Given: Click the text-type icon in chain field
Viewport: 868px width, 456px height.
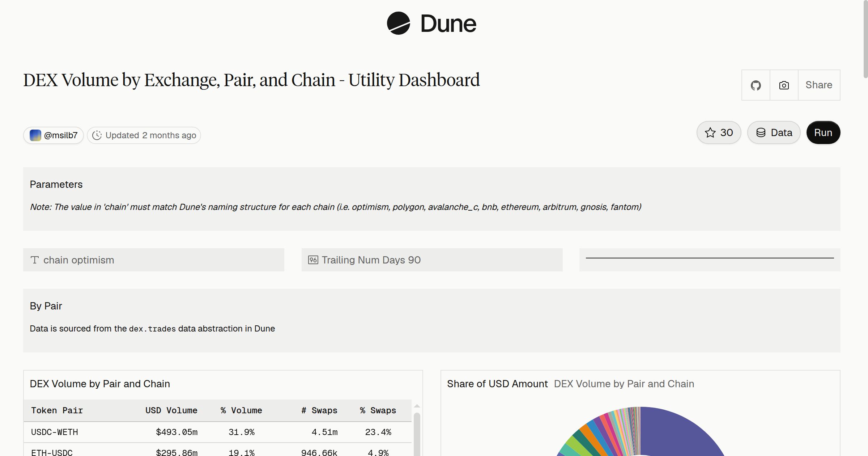Looking at the screenshot, I should [35, 260].
